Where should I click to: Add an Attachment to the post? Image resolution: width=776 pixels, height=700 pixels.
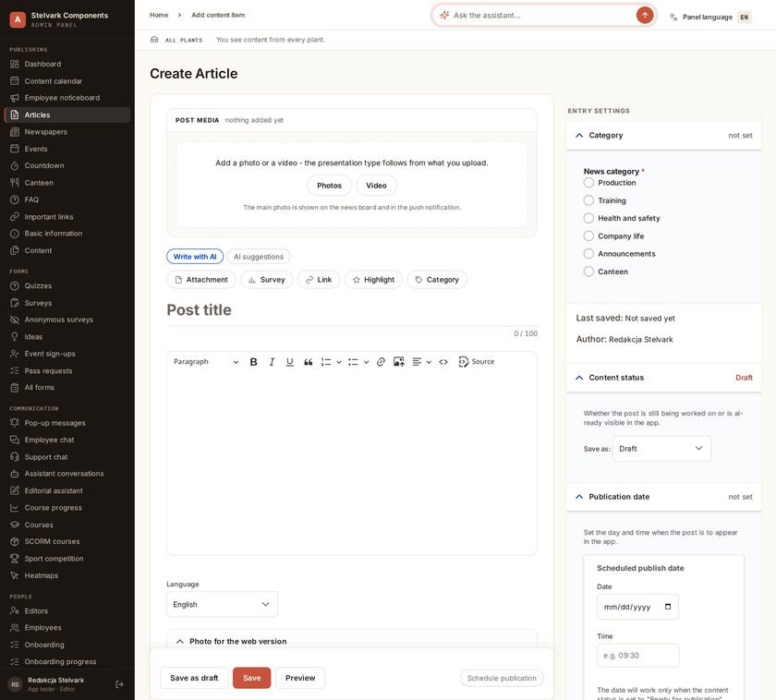201,280
